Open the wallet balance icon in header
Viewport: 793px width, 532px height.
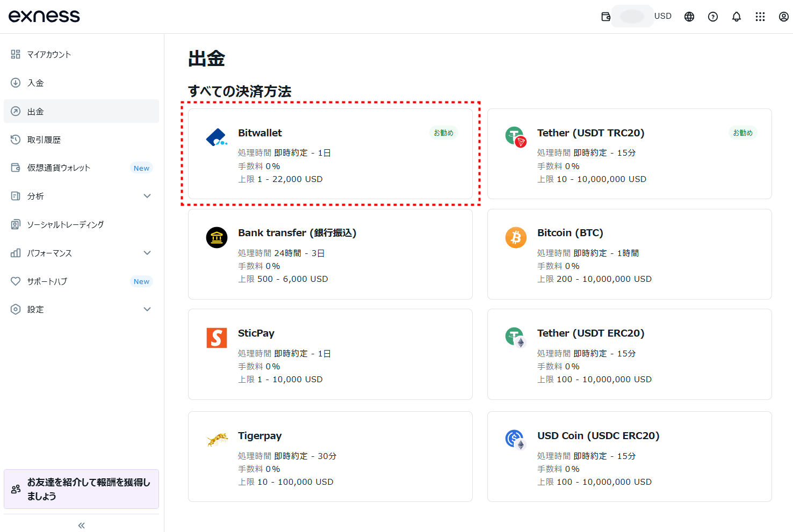click(x=606, y=17)
